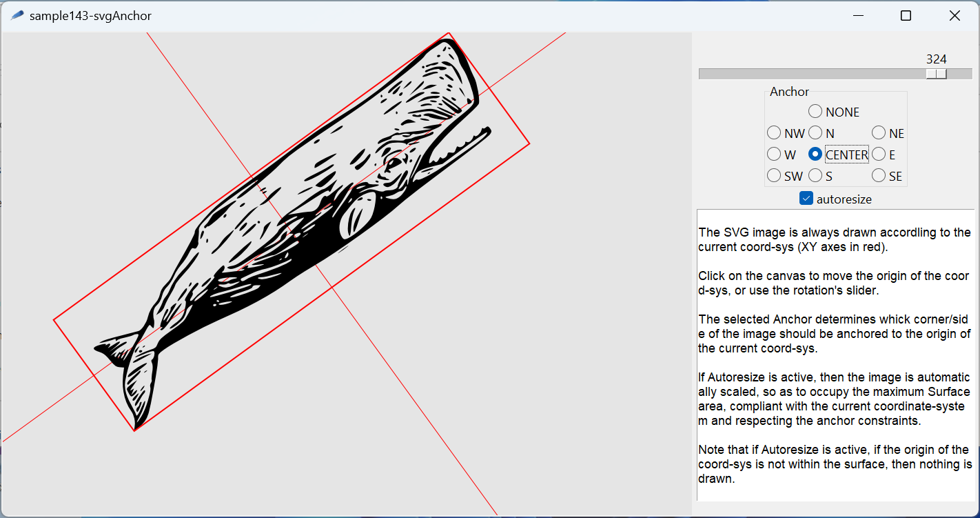Screen dimensions: 980x518
Task: Close the sample143-svgAnchor window
Action: click(x=955, y=15)
